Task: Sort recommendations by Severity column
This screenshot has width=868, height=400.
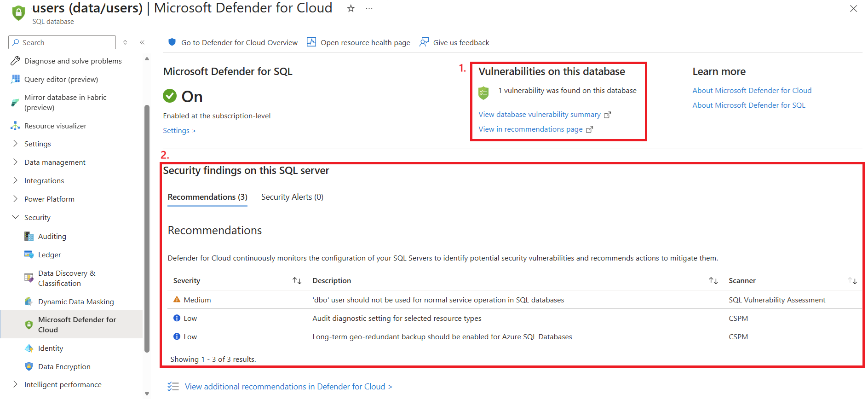Action: pos(297,281)
